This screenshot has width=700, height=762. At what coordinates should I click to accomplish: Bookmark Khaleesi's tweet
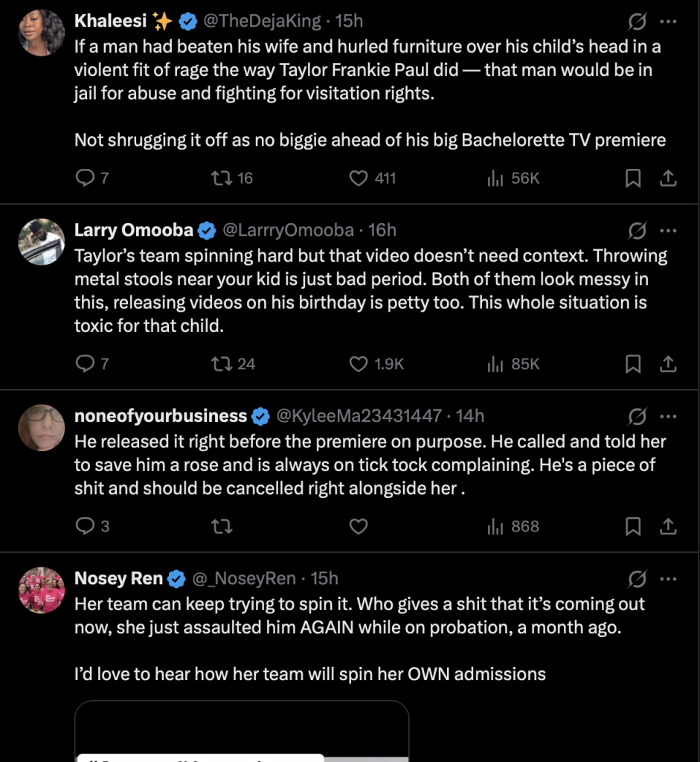click(632, 179)
